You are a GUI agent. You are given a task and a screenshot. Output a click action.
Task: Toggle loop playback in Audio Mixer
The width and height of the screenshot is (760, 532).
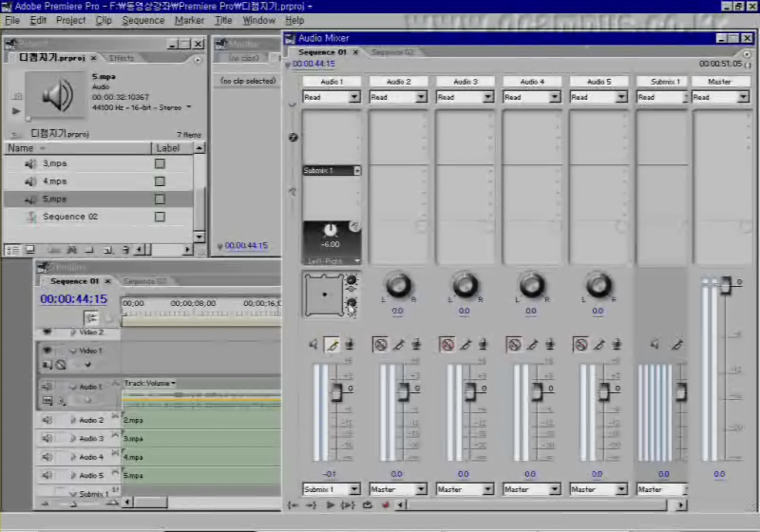[368, 504]
